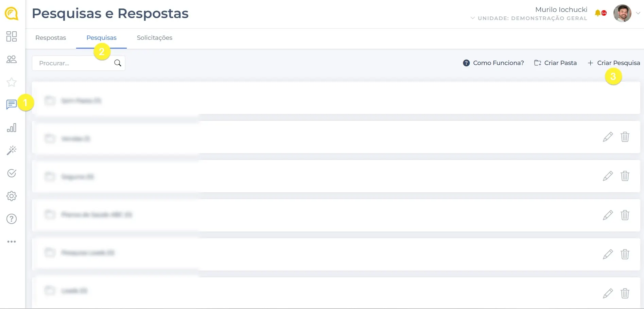Select the chat messages sidebar icon

[11, 104]
